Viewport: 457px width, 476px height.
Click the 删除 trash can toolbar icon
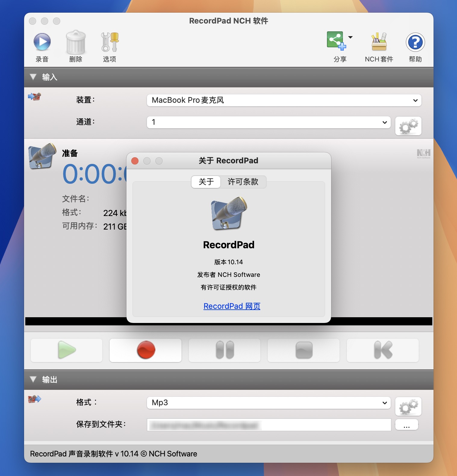(x=76, y=42)
